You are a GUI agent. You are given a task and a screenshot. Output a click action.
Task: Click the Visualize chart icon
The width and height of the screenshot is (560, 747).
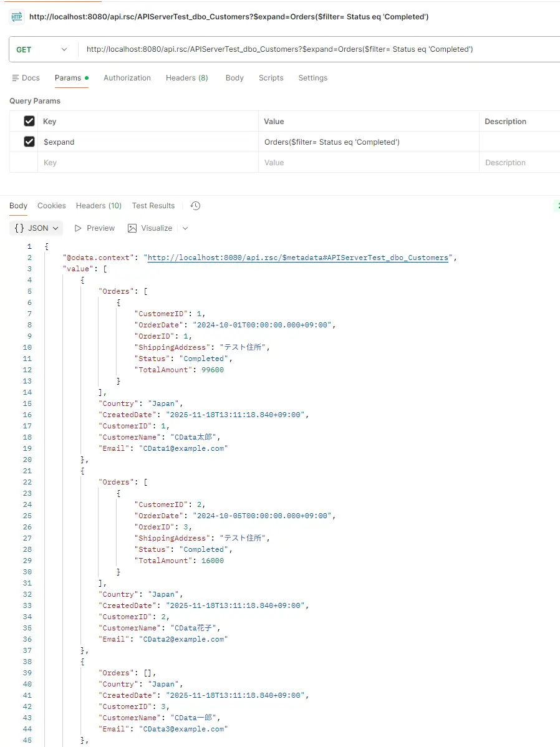(132, 228)
